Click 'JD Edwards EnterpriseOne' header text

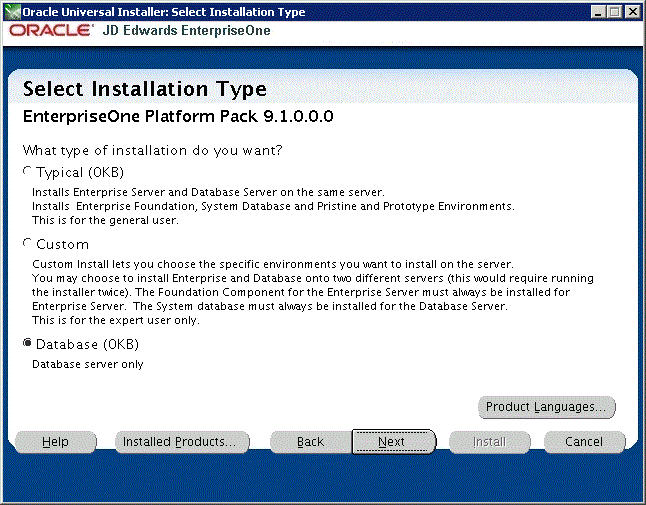pyautogui.click(x=187, y=30)
